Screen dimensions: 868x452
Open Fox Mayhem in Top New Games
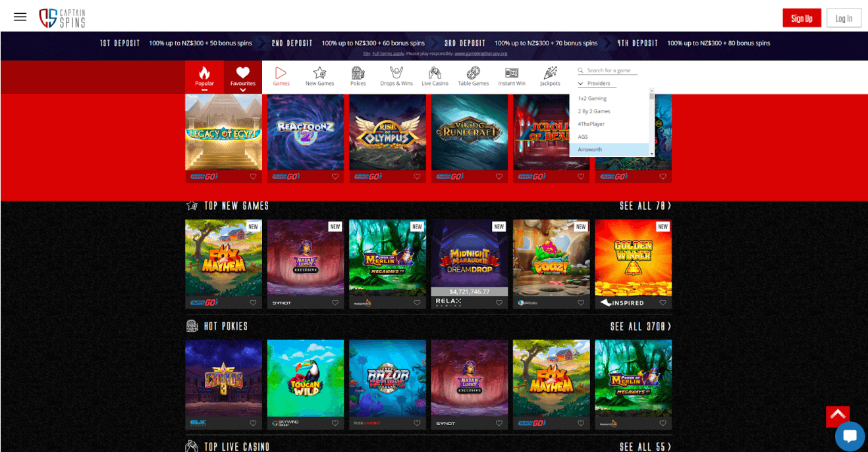coord(223,258)
